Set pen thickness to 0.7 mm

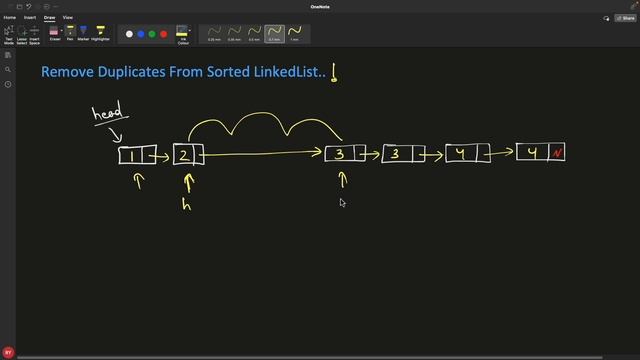tap(274, 33)
